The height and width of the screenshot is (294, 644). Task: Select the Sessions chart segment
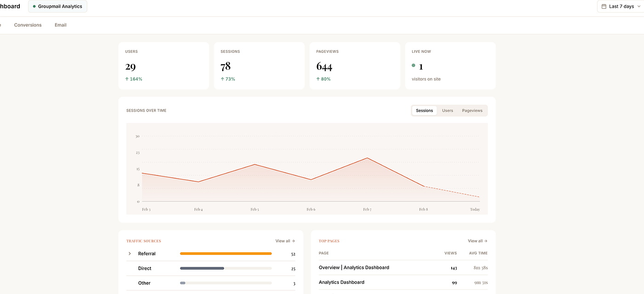424,110
